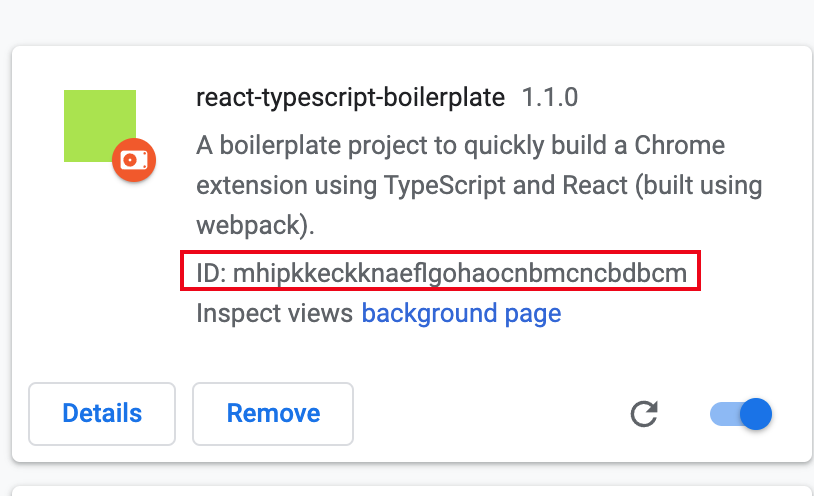Click the gray page background above card

[x=407, y=22]
